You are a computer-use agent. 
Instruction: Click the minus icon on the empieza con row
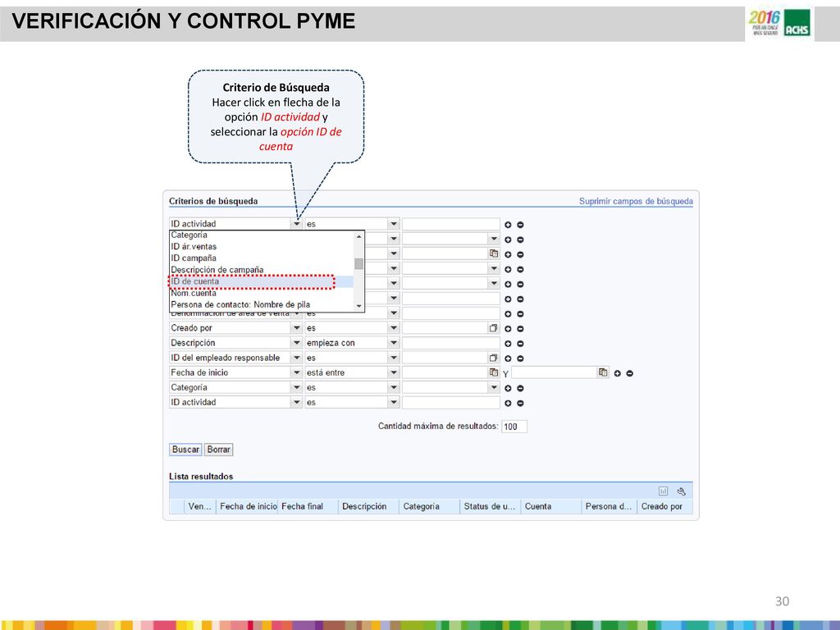point(520,344)
